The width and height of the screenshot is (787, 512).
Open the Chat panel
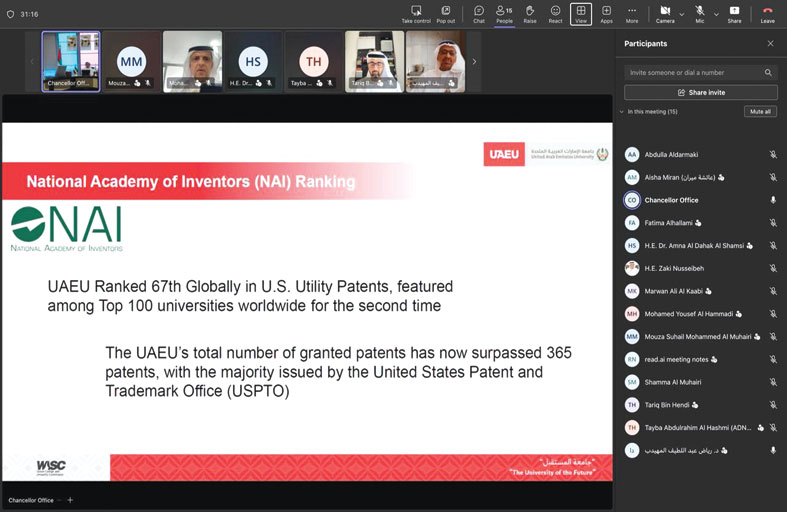coord(479,13)
